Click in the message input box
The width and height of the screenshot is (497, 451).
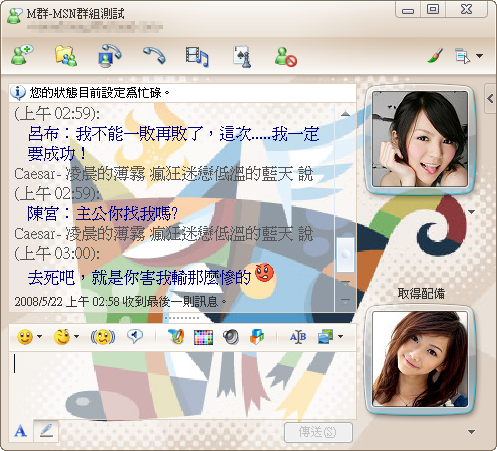182,385
